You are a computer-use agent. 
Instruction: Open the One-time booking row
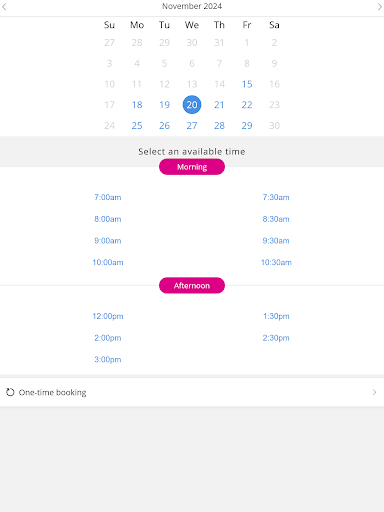click(192, 392)
